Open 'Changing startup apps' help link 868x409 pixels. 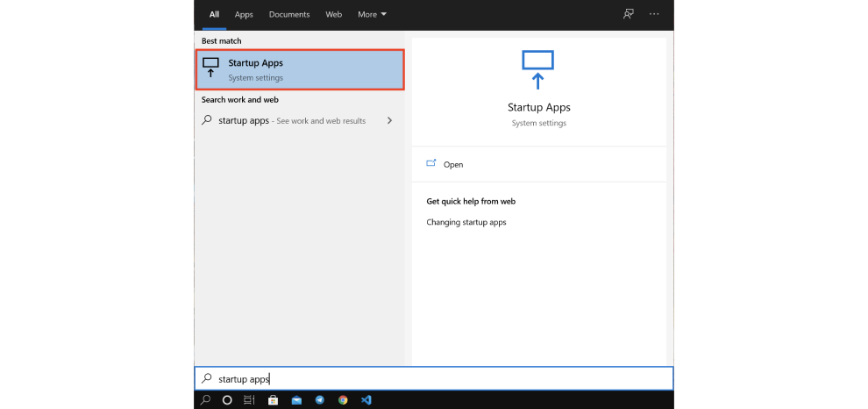pos(466,222)
